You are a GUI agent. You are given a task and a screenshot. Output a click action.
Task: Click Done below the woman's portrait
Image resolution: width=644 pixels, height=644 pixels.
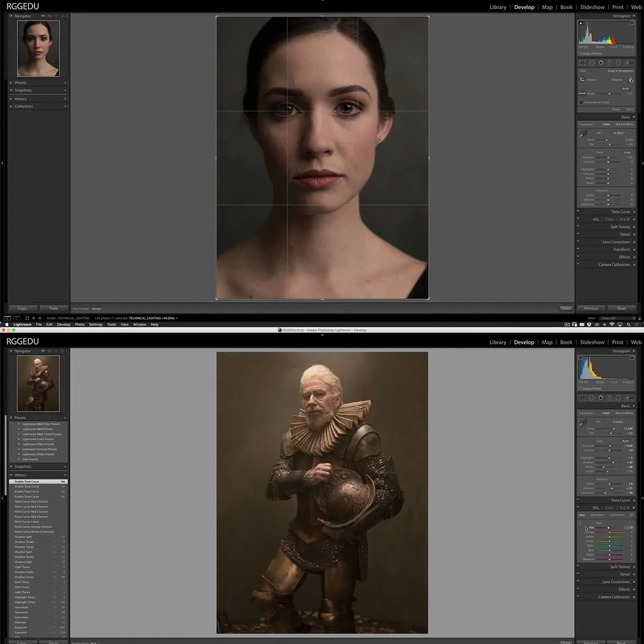tap(566, 308)
